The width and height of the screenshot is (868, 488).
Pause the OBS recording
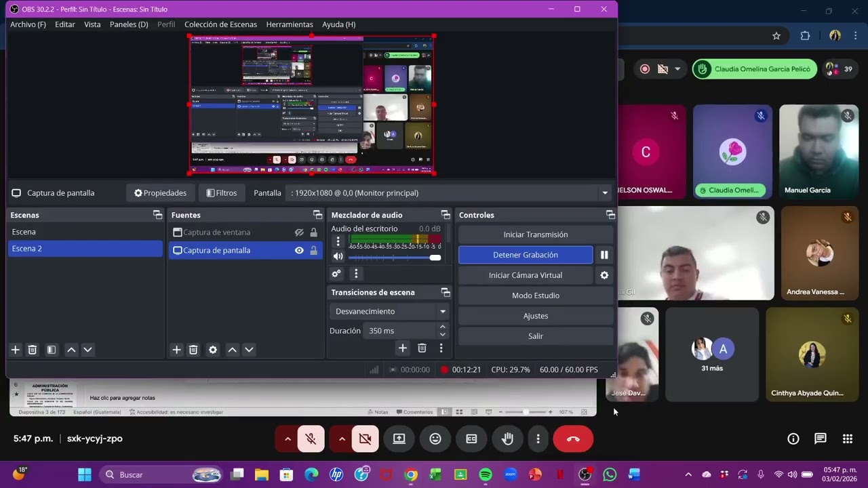604,255
